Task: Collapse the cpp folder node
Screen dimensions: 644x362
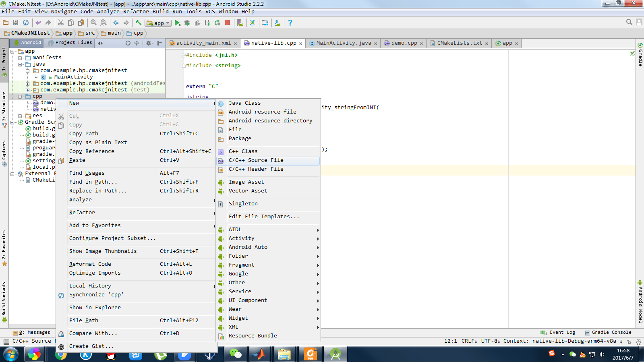Action: coord(20,97)
